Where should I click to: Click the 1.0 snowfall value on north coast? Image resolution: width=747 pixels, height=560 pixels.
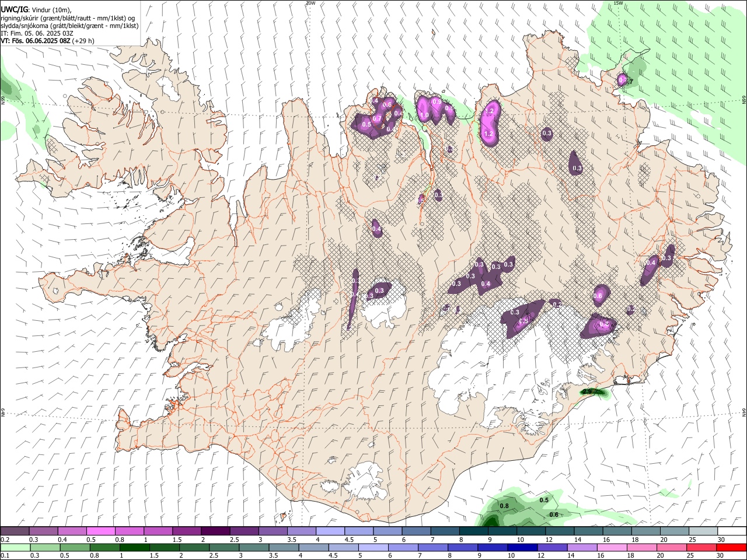(424, 116)
